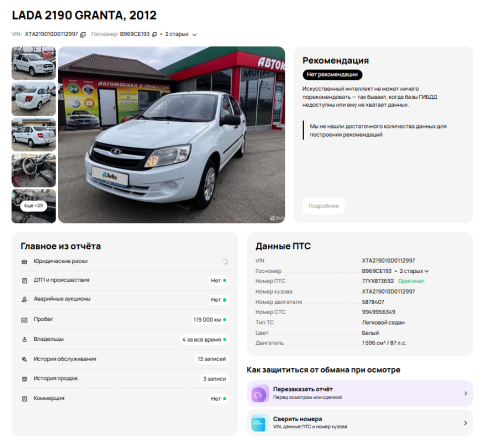Image resolution: width=489 pixels, height=447 pixels.
Task: Select Номер двигателя value '5878407'
Action: coord(373,302)
